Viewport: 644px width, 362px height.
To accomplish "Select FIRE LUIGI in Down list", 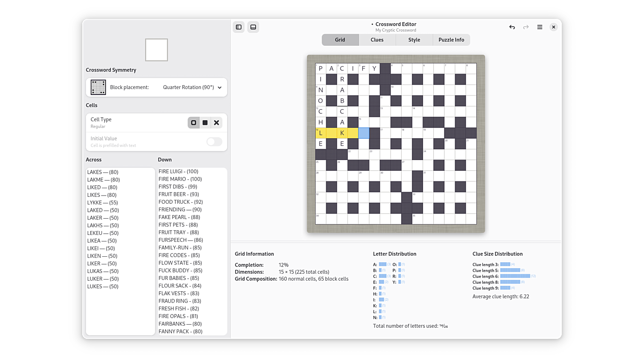I will (178, 171).
